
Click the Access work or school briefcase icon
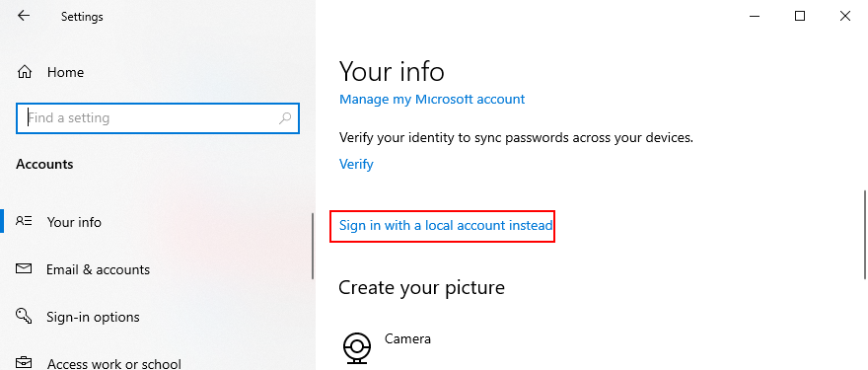(24, 363)
